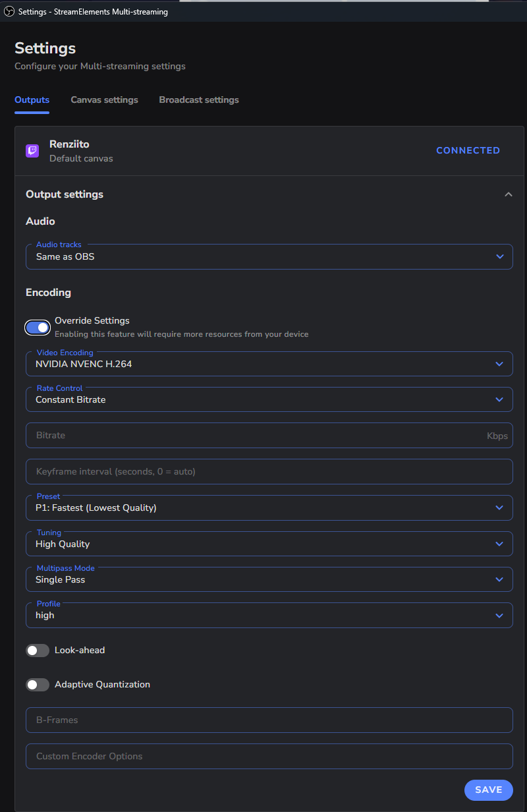Open the Video Encoding dropdown
The height and width of the screenshot is (812, 527).
pyautogui.click(x=269, y=364)
